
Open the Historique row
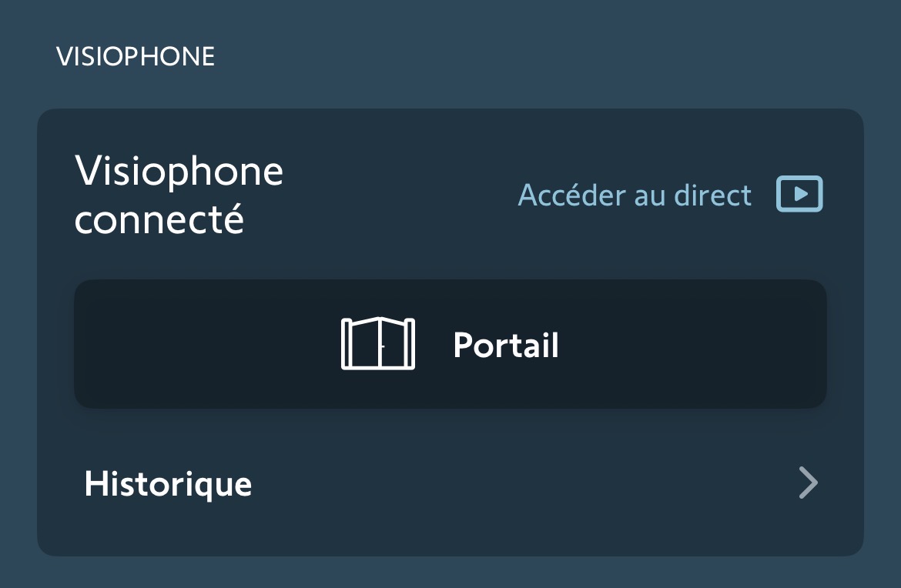[x=450, y=483]
